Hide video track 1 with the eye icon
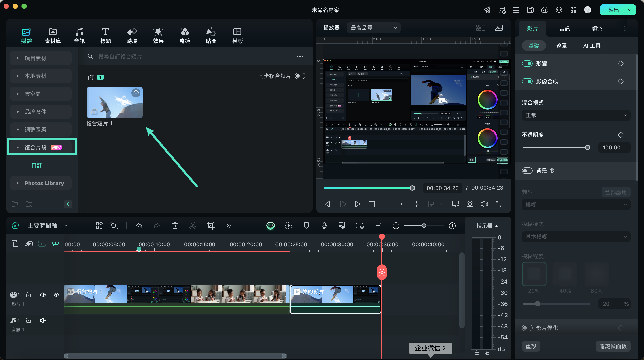Image resolution: width=644 pixels, height=360 pixels. click(56, 295)
